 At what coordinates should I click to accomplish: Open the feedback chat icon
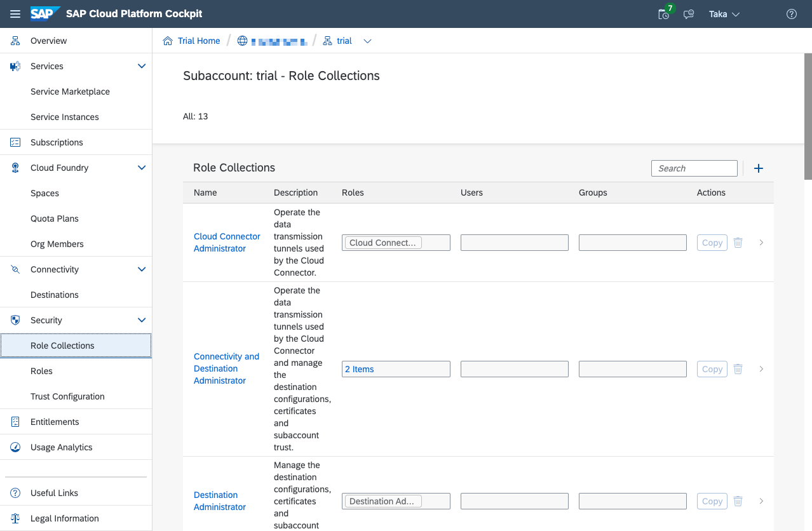coord(689,14)
